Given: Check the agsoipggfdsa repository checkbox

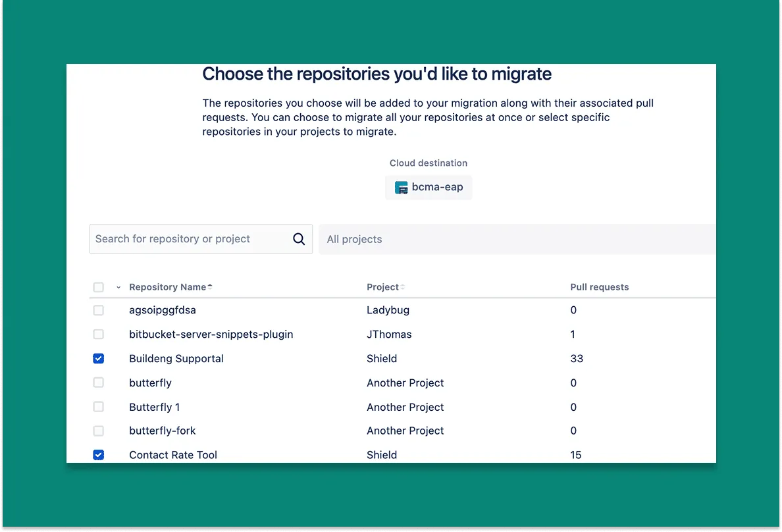Looking at the screenshot, I should click(99, 310).
